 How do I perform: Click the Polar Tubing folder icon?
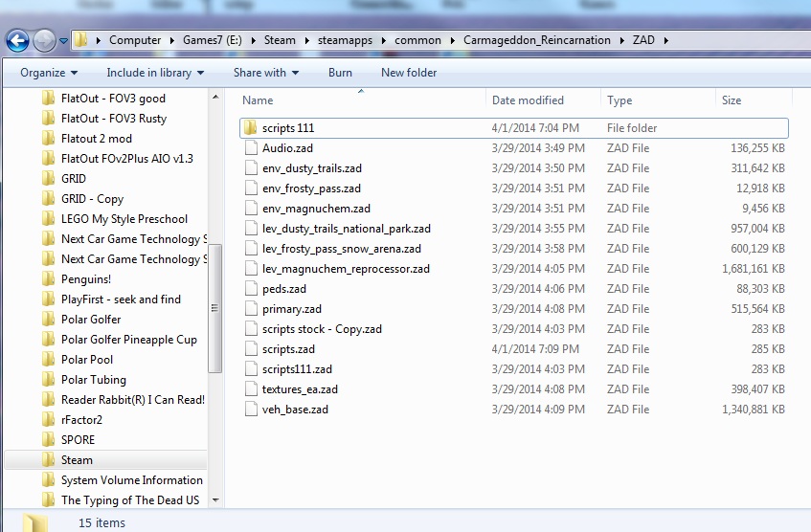pyautogui.click(x=49, y=380)
